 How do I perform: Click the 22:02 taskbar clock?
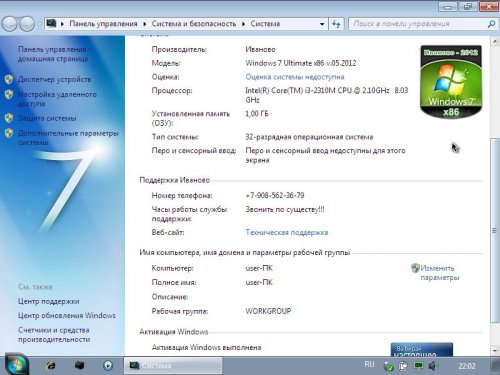[467, 366]
